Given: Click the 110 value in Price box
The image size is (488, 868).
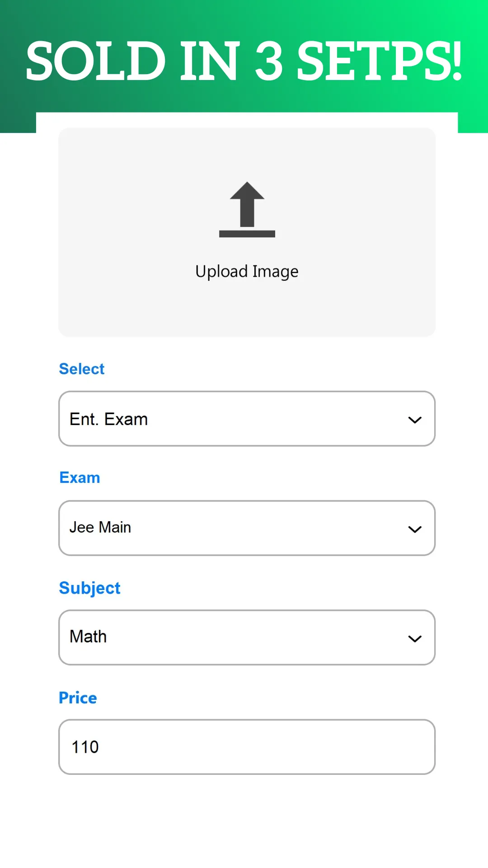Looking at the screenshot, I should pos(85,747).
